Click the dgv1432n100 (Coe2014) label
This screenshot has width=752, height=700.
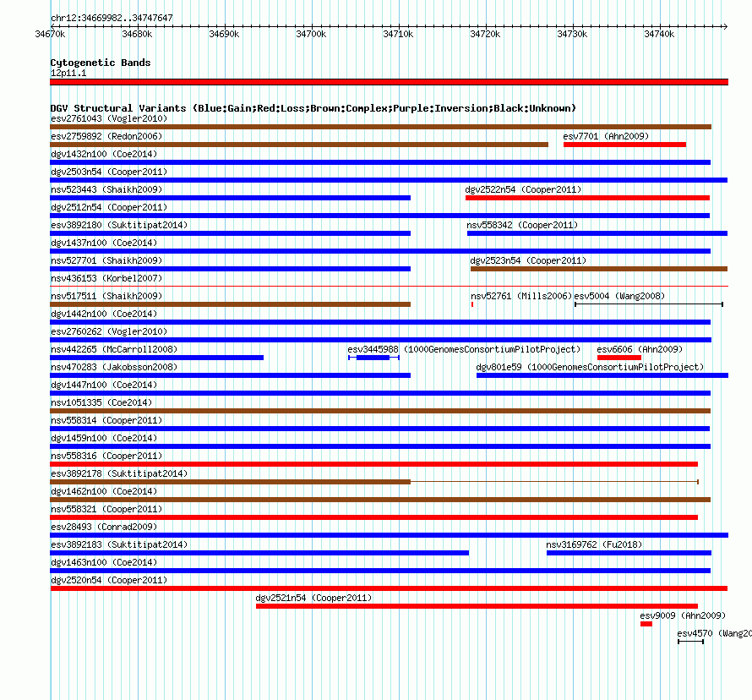104,154
